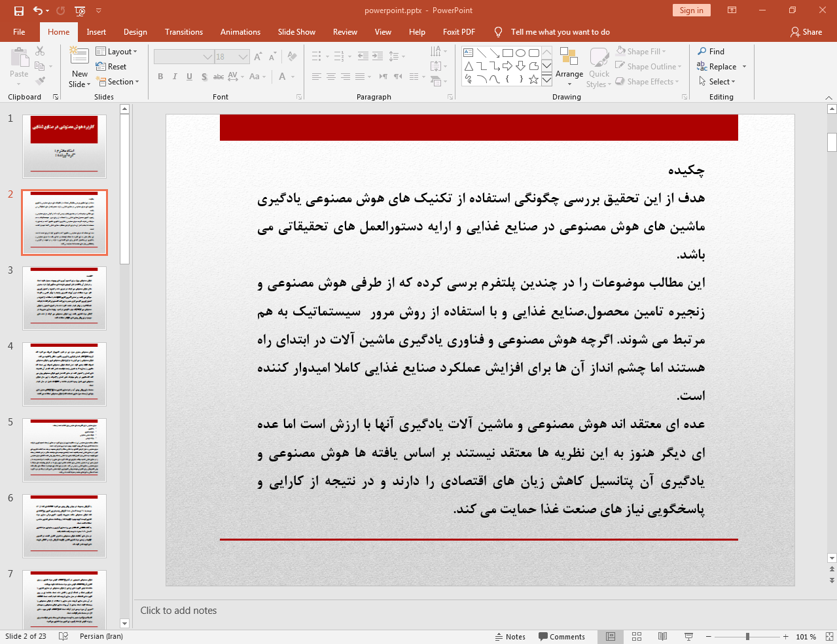This screenshot has height=644, width=837.
Task: Expand the Section dropdown menu
Action: coord(118,82)
